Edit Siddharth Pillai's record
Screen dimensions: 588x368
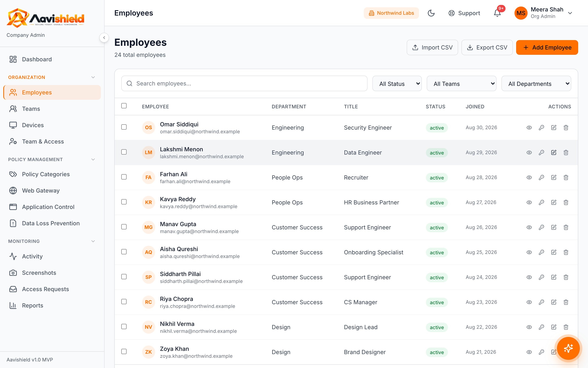pos(553,277)
